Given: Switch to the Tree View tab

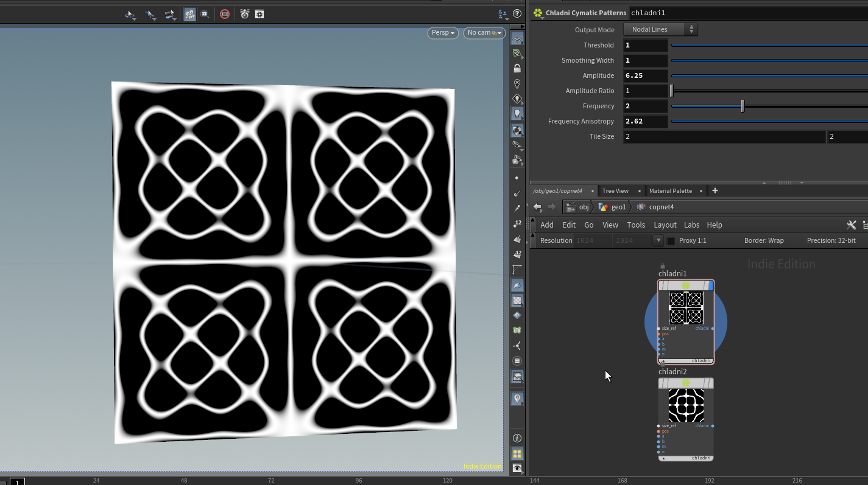Looking at the screenshot, I should (616, 190).
